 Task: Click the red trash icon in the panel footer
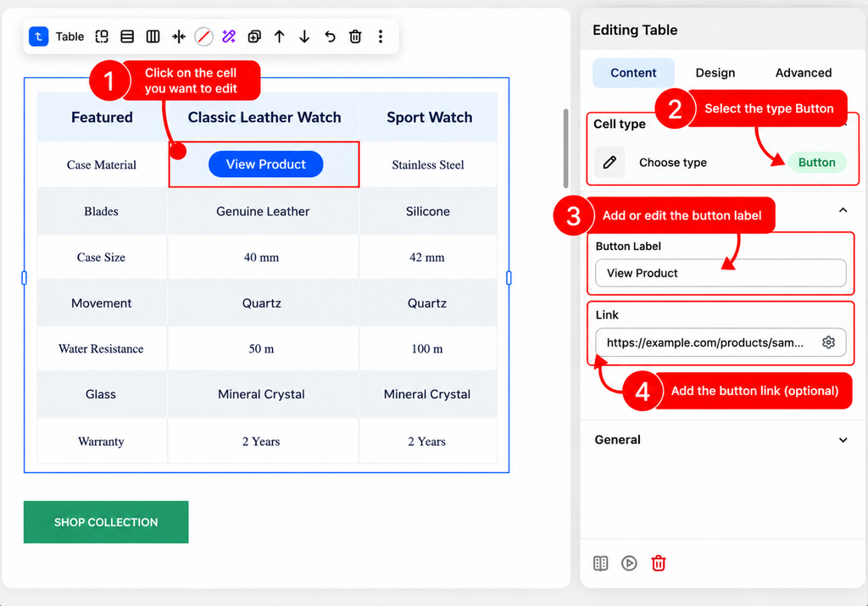(x=658, y=564)
